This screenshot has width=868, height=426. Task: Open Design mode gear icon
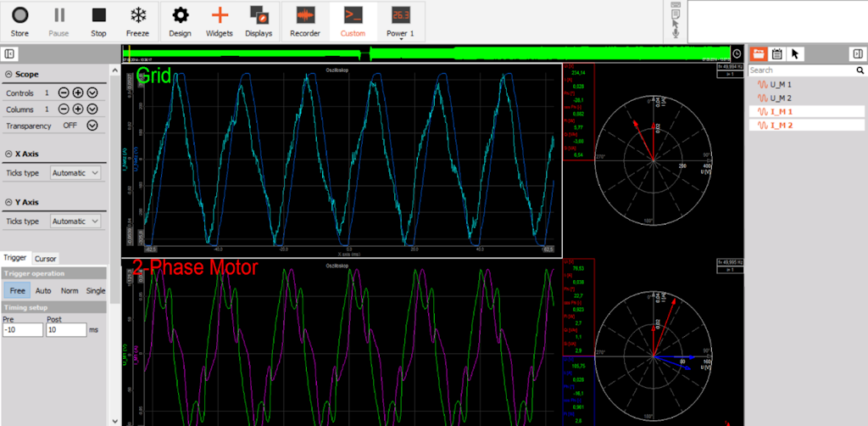(180, 21)
